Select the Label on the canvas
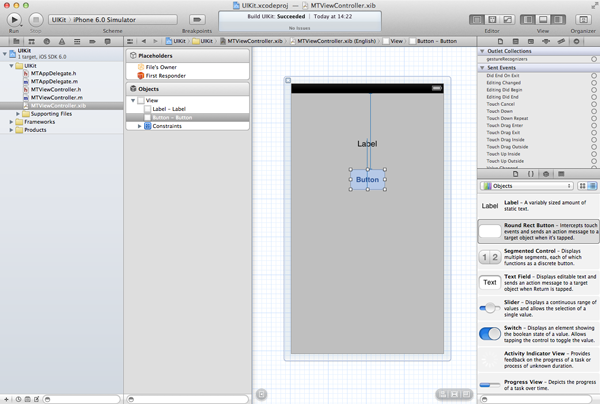This screenshot has height=404, width=600. pos(367,144)
